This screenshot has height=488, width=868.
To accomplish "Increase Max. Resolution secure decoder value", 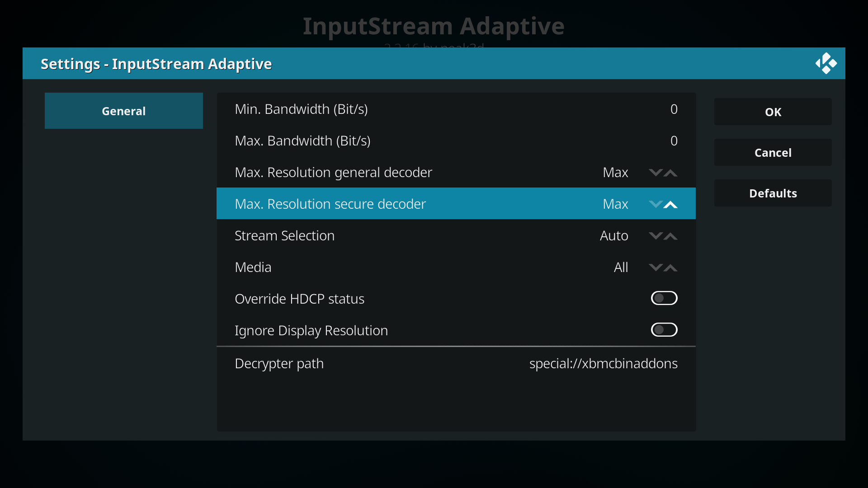I will tap(670, 204).
